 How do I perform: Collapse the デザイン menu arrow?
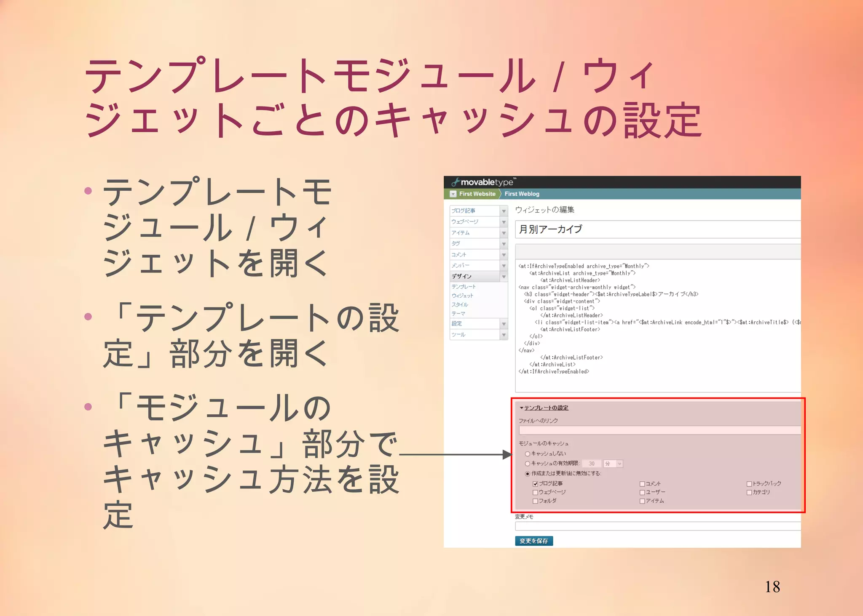504,277
